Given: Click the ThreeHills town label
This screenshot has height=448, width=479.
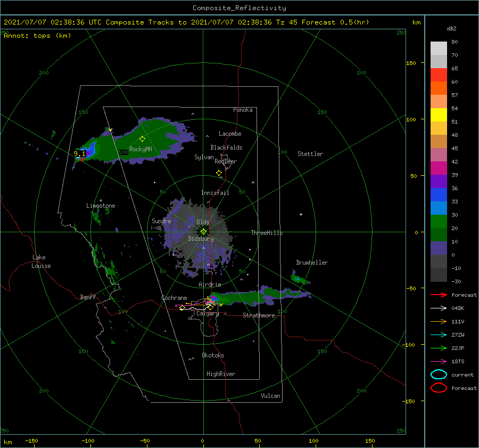Looking at the screenshot, I should point(267,233).
